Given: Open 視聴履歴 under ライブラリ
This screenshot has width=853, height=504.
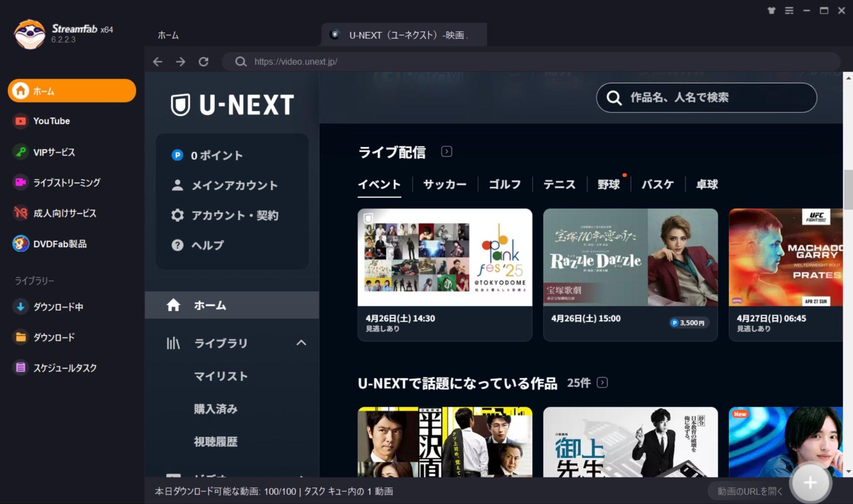Looking at the screenshot, I should tap(216, 442).
